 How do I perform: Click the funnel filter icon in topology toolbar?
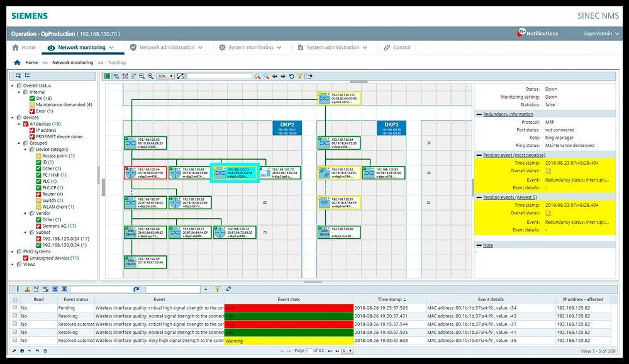[299, 76]
